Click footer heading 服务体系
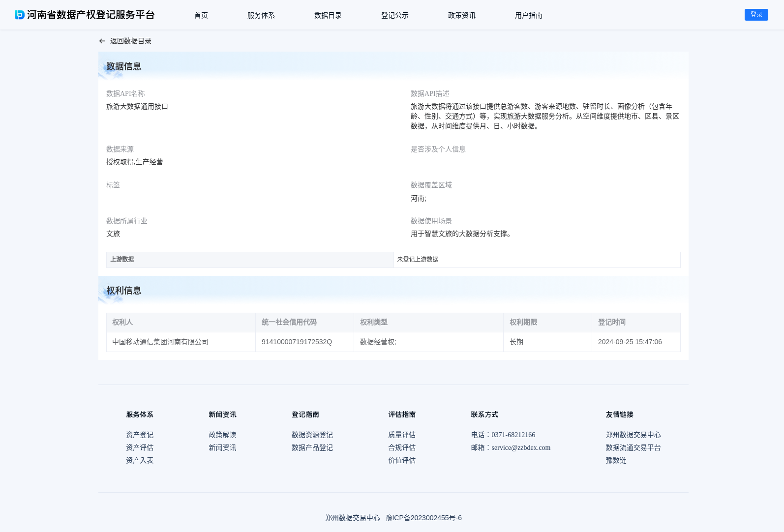Viewport: 784px width, 532px height. coord(140,414)
